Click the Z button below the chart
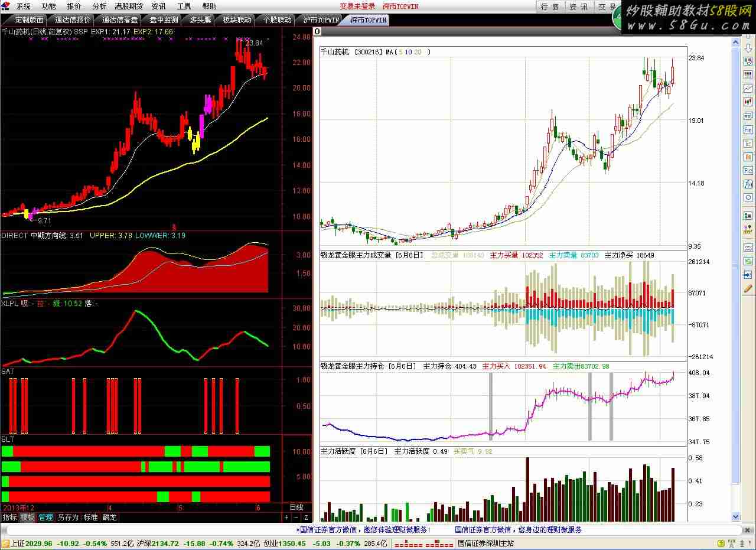The height and width of the screenshot is (550, 756). tap(306, 517)
